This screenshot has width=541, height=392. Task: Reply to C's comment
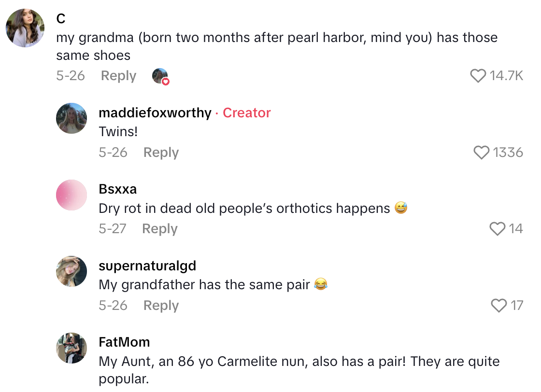pyautogui.click(x=118, y=76)
